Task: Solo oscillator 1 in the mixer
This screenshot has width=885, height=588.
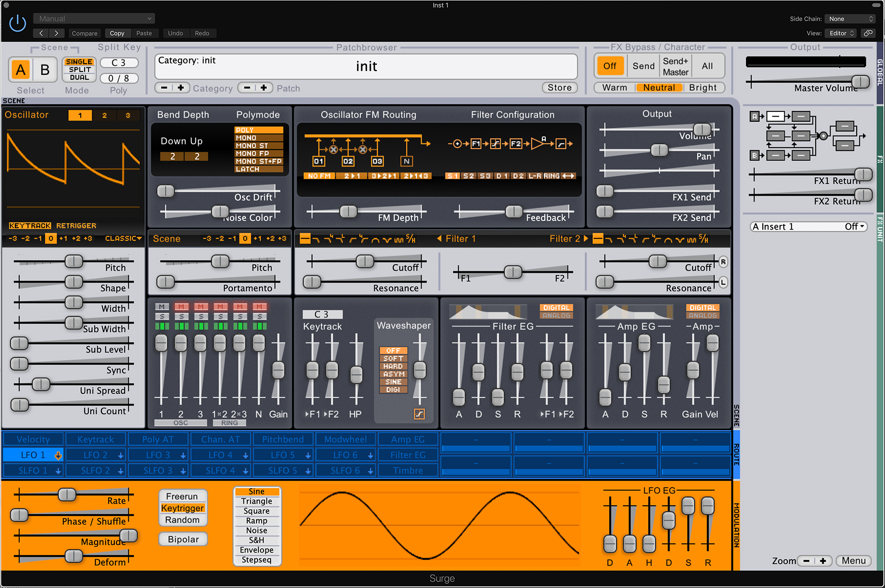Action: [x=161, y=316]
